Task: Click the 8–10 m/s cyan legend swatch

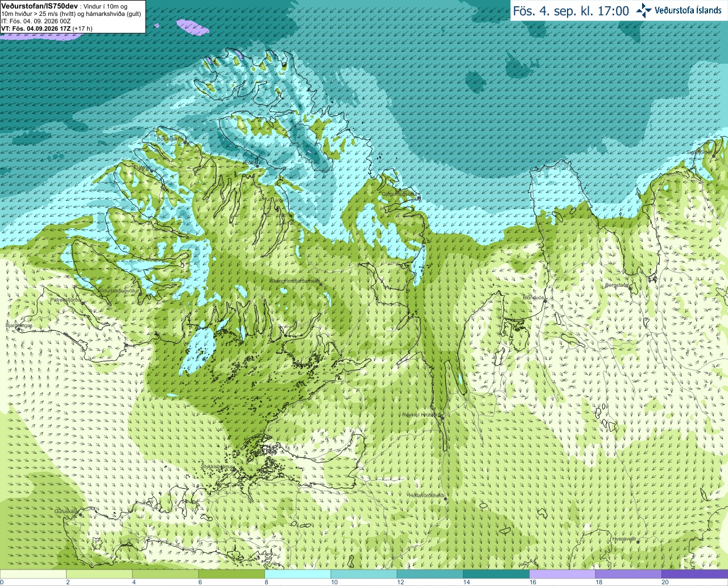Action: (297, 574)
